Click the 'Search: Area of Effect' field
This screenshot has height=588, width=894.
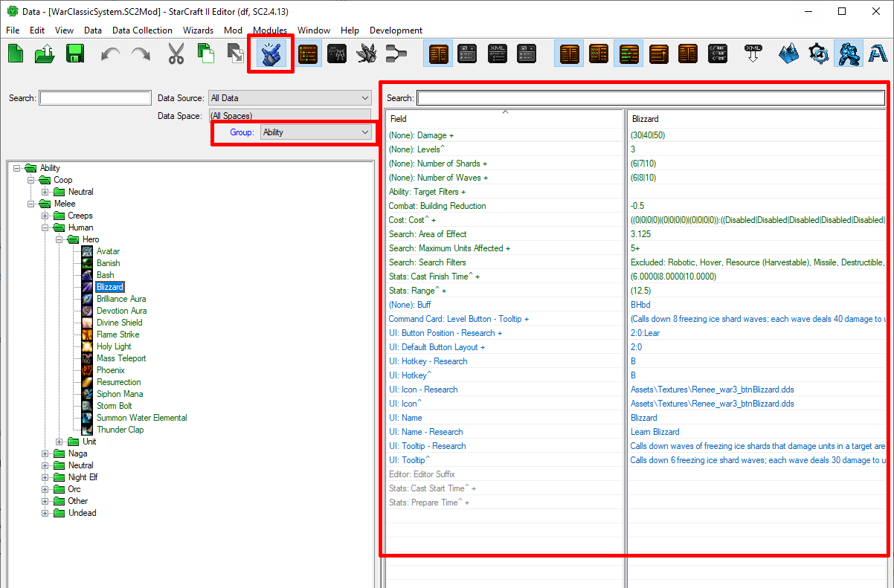coord(505,234)
